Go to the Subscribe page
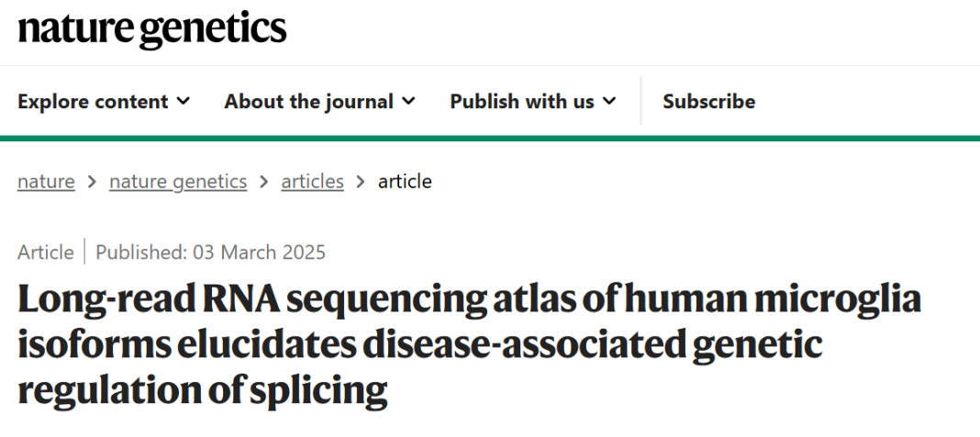The height and width of the screenshot is (437, 980). 709,101
